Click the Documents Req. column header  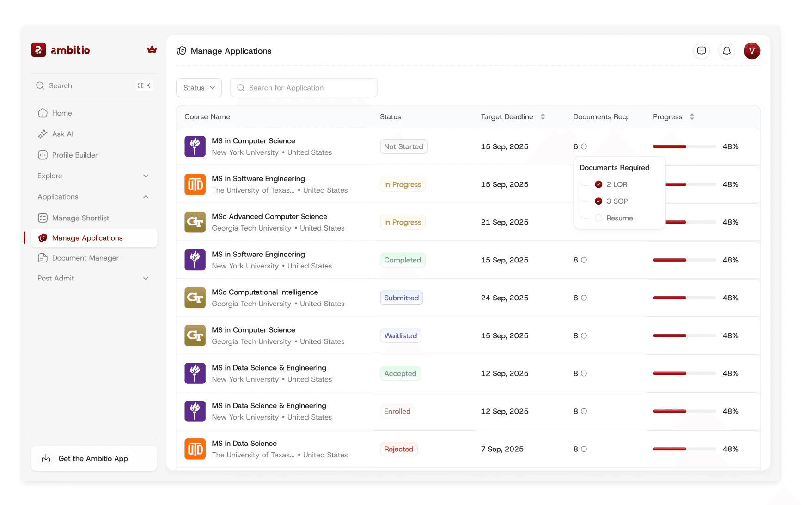click(x=601, y=117)
